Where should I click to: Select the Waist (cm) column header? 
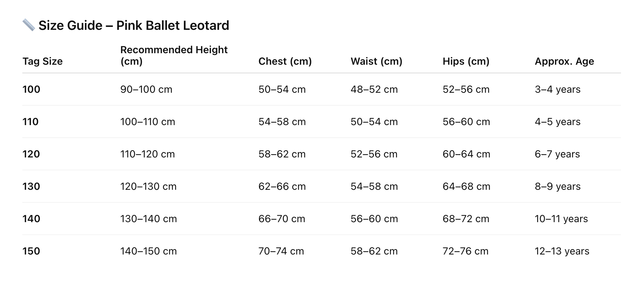(376, 61)
